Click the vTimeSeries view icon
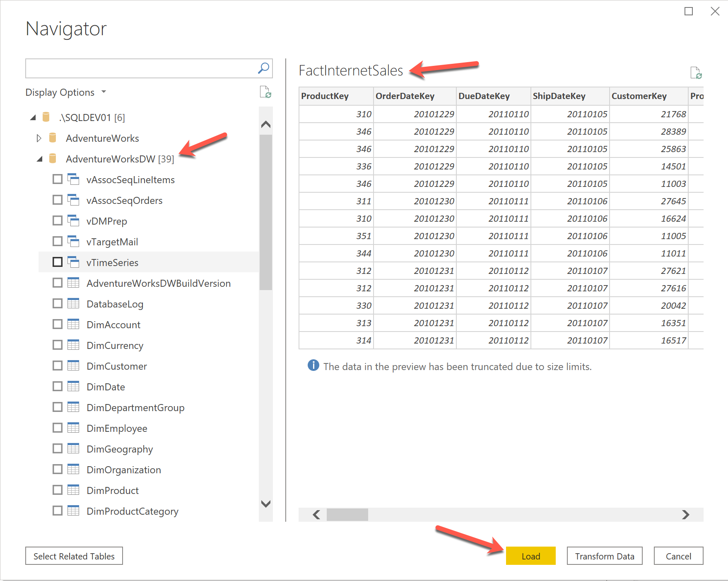 tap(73, 262)
